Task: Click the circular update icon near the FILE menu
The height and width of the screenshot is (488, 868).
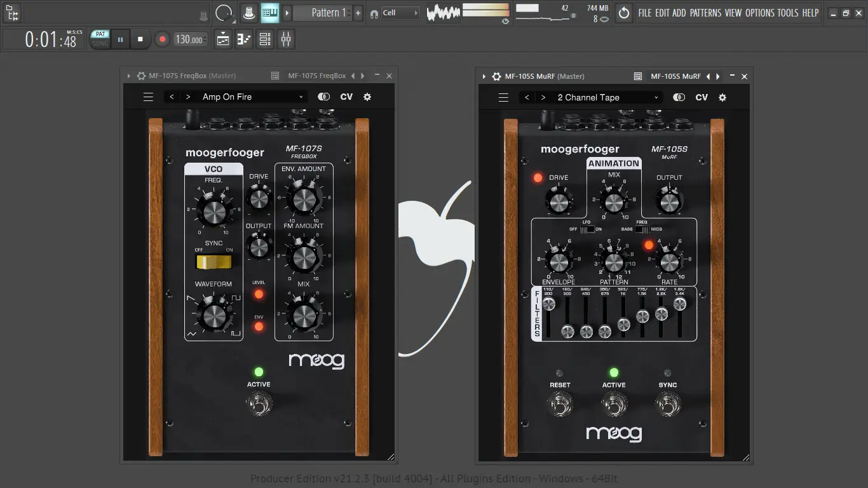Action: tap(624, 13)
